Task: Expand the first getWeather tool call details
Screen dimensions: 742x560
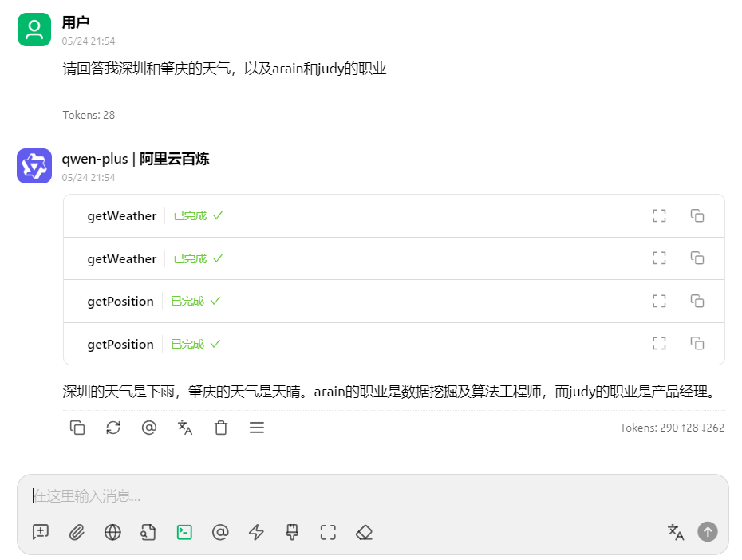Action: pyautogui.click(x=659, y=215)
